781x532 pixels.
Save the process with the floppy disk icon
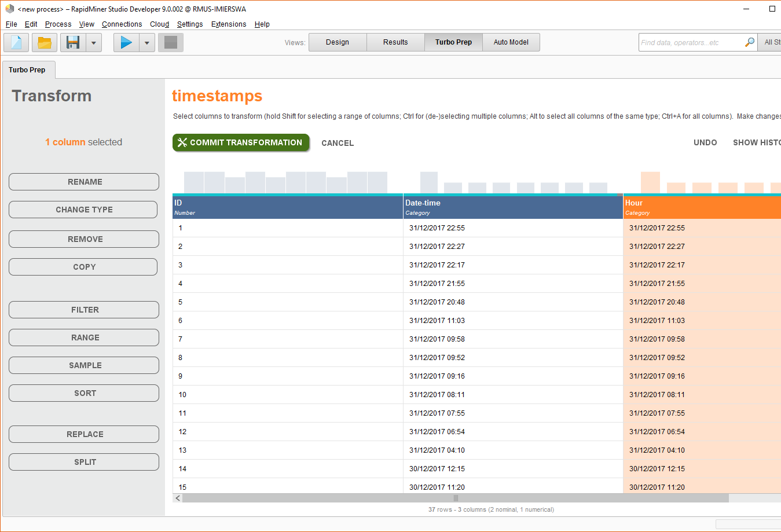click(73, 42)
